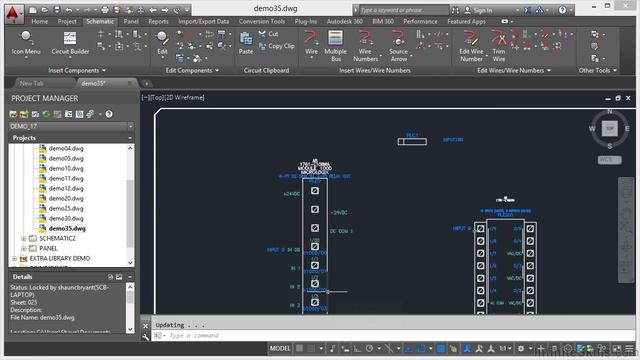Launch the Circuit Builder tool

tap(70, 43)
